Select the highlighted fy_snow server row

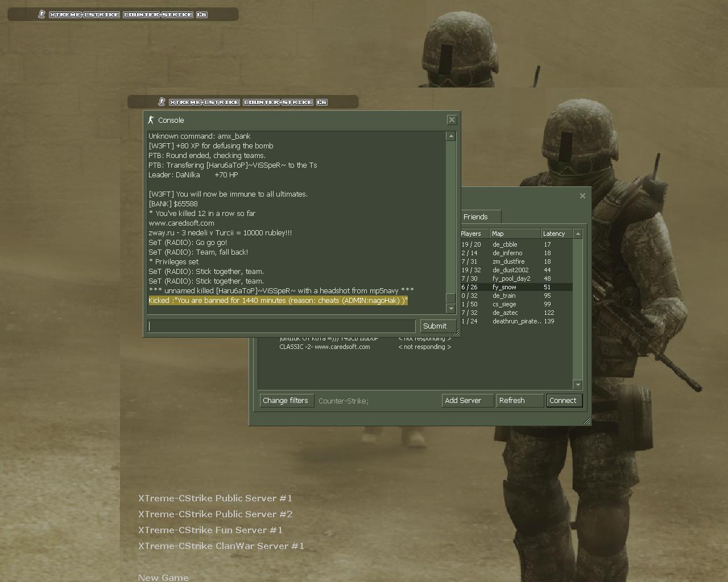tap(516, 287)
